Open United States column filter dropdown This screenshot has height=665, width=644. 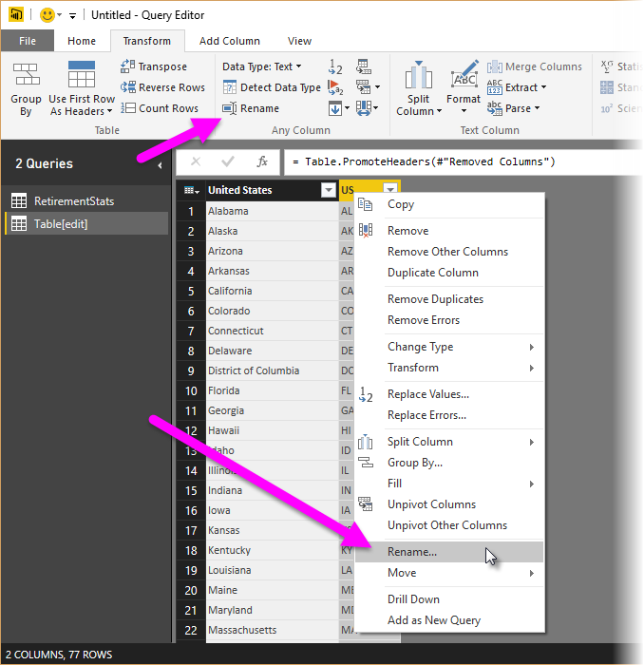pyautogui.click(x=328, y=190)
